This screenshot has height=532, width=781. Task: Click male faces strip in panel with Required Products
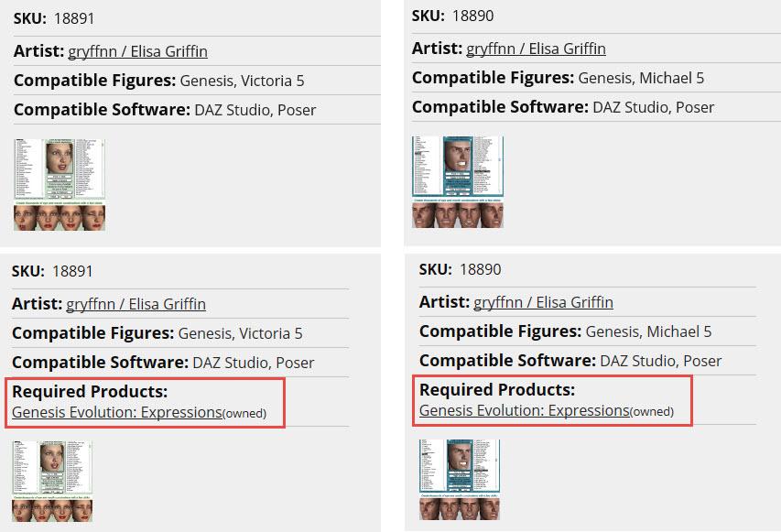click(x=460, y=508)
